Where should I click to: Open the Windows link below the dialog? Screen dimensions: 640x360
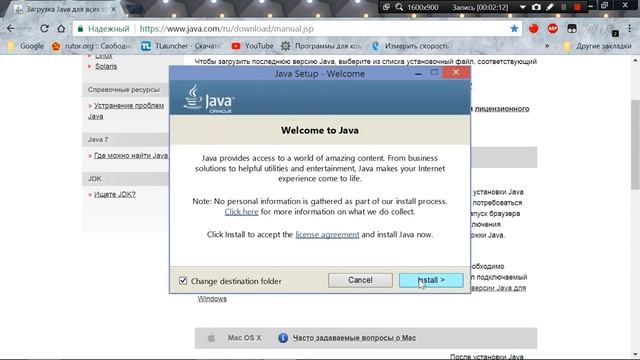pyautogui.click(x=212, y=299)
